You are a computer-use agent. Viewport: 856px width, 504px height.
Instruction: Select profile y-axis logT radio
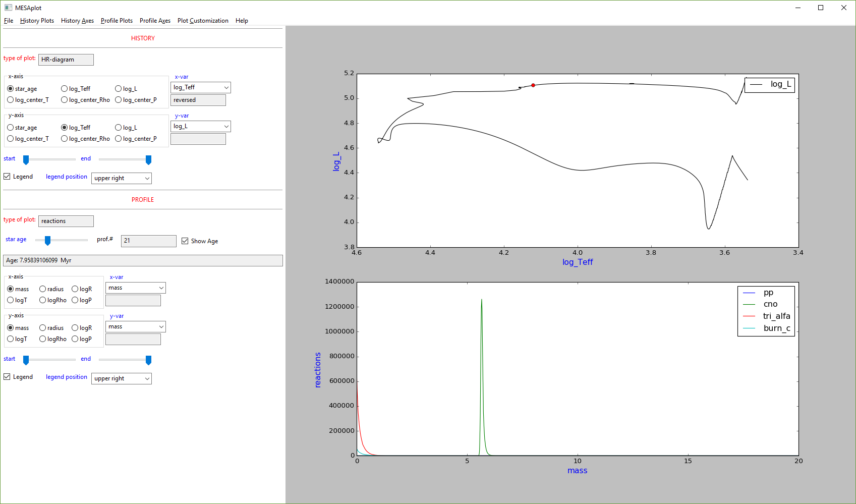point(10,339)
